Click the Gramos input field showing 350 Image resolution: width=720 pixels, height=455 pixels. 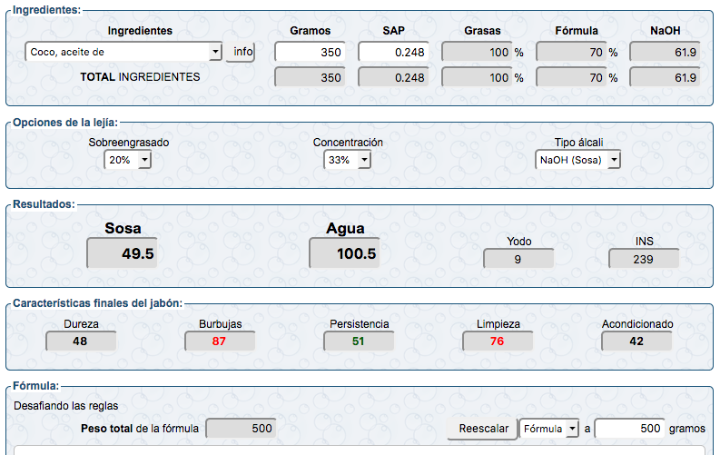pyautogui.click(x=310, y=52)
